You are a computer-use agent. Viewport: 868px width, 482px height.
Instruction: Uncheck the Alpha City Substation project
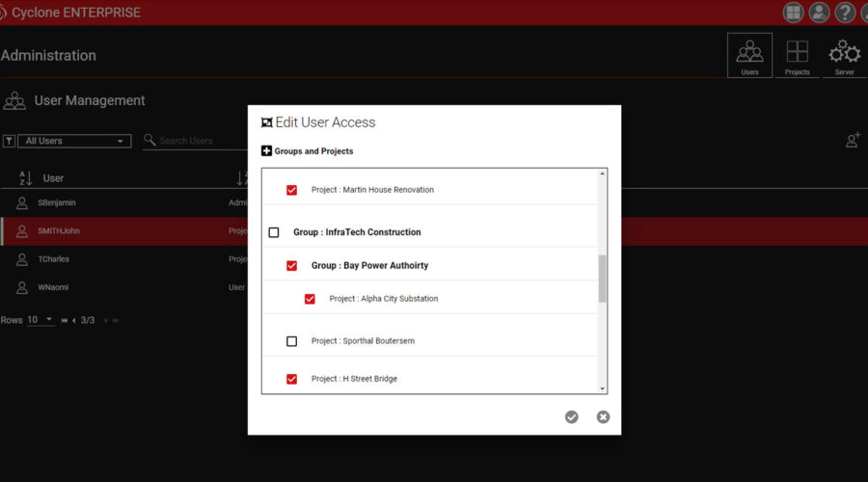pos(310,299)
